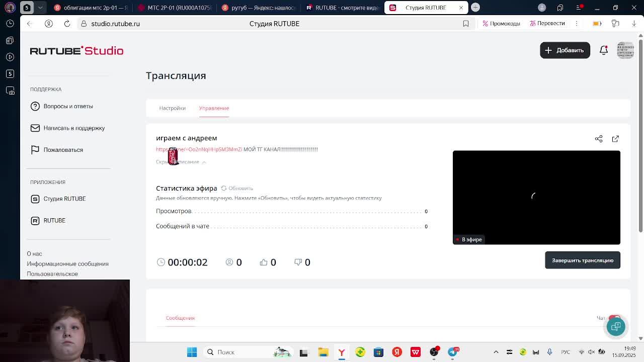
Task: Open WPS Office from taskbar
Action: (x=416, y=352)
